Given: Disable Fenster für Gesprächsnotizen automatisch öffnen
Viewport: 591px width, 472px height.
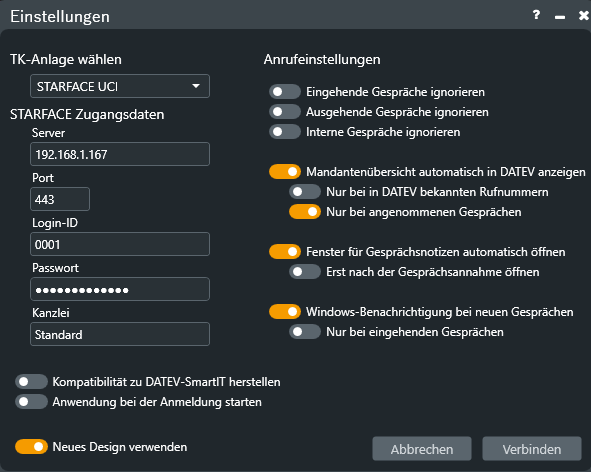Looking at the screenshot, I should pos(285,252).
